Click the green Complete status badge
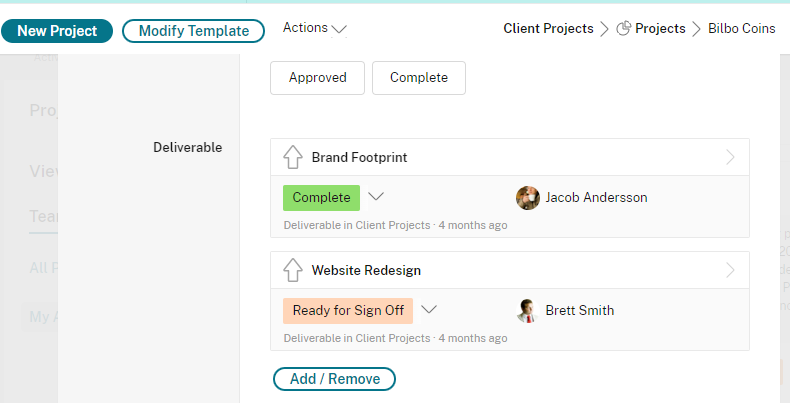 [321, 197]
